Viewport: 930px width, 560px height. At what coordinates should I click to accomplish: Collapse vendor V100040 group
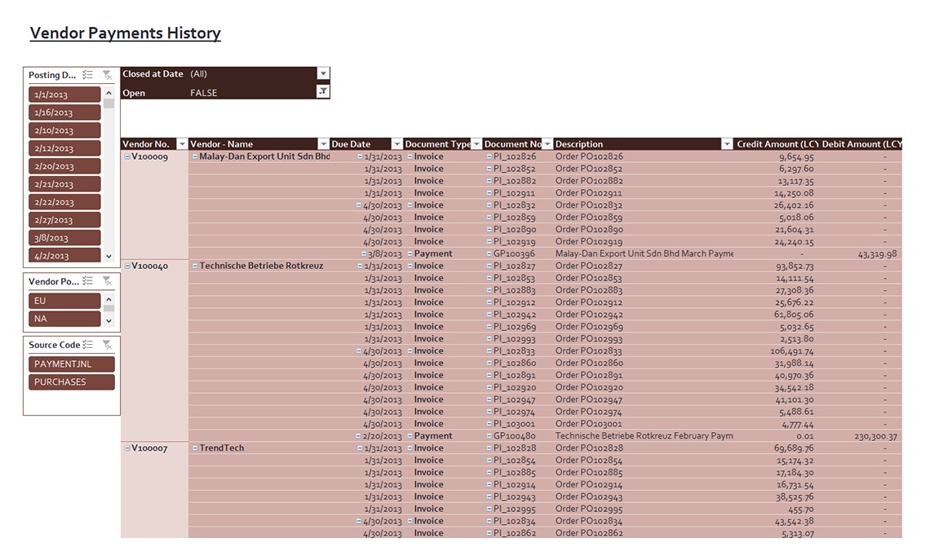click(127, 266)
